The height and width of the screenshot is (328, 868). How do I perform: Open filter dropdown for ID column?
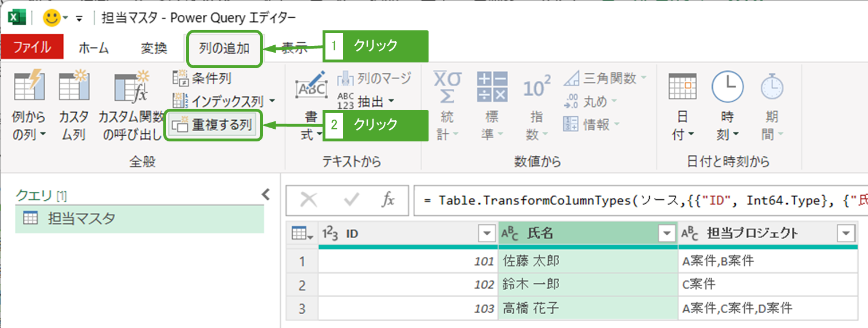(x=486, y=234)
